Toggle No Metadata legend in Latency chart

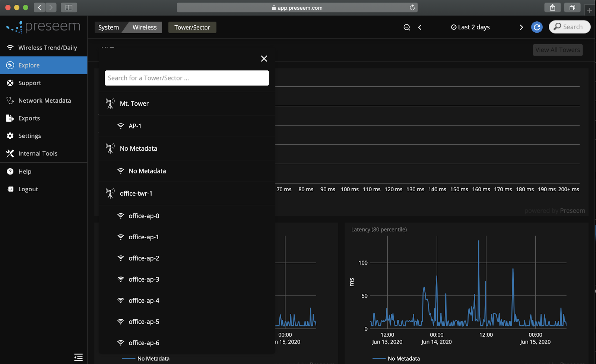pos(396,359)
